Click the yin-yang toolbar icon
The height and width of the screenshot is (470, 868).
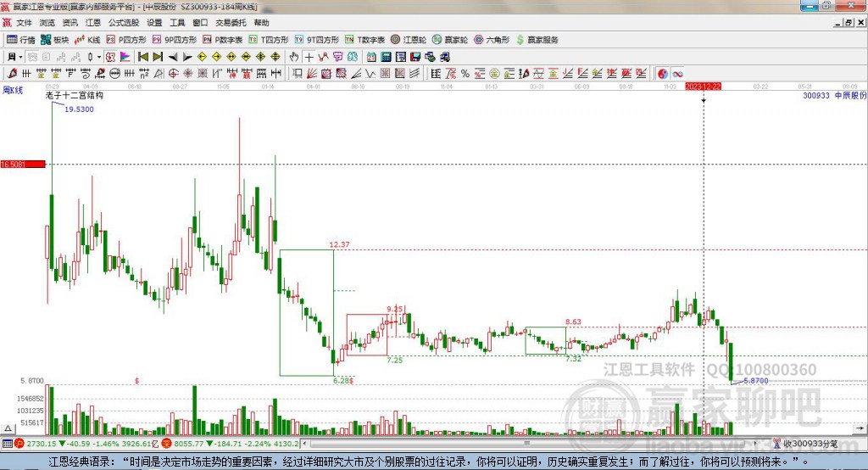pyautogui.click(x=663, y=74)
